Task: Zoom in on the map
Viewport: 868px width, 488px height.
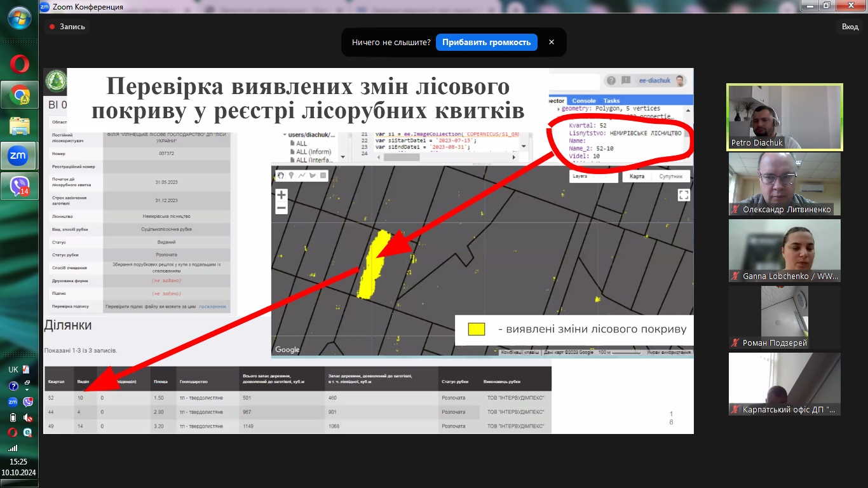Action: coord(281,195)
